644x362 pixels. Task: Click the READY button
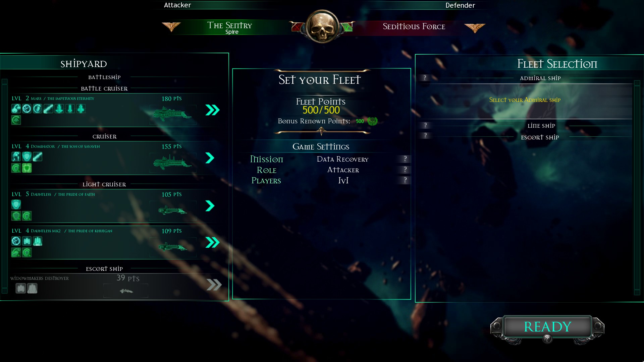(547, 327)
